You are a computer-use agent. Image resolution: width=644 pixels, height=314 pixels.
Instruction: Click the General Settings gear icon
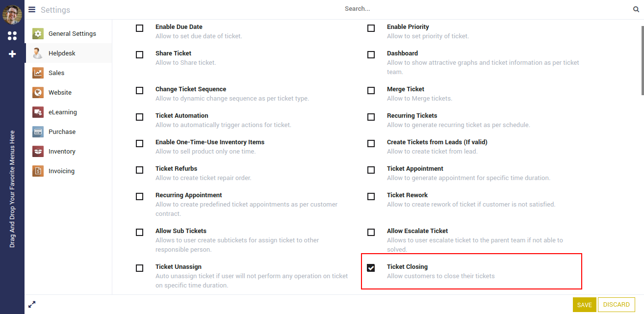pyautogui.click(x=38, y=34)
